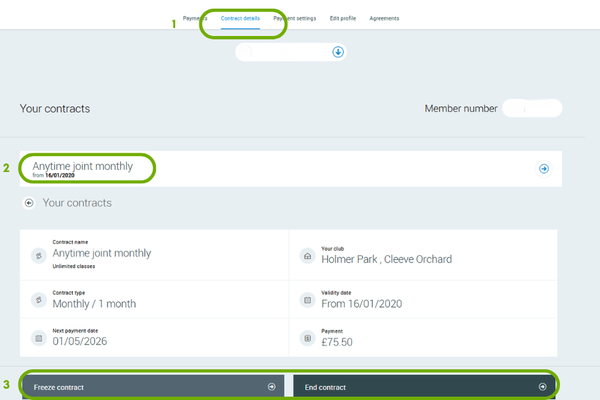Viewport: 600px width, 400px height.
Task: Click the Validity date calendar icon
Action: tap(306, 299)
